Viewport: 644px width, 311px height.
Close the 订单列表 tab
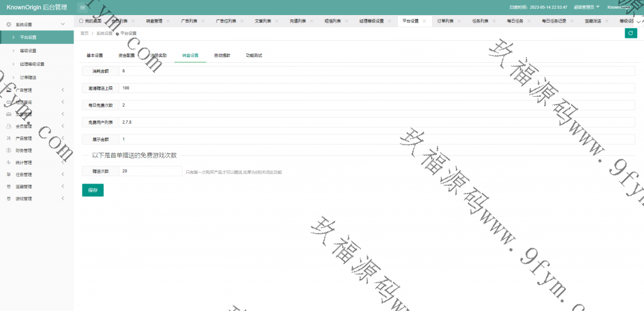tap(459, 21)
